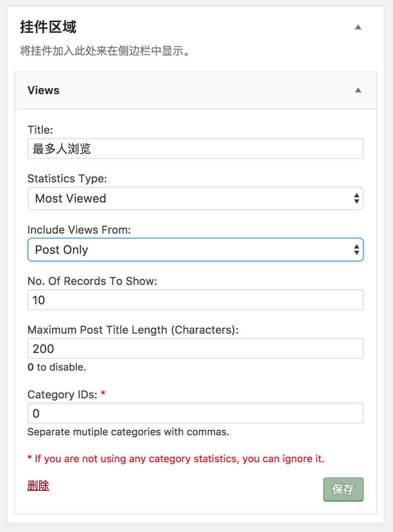Click the No. Of Records To Show field
This screenshot has height=532, width=393.
tap(195, 299)
